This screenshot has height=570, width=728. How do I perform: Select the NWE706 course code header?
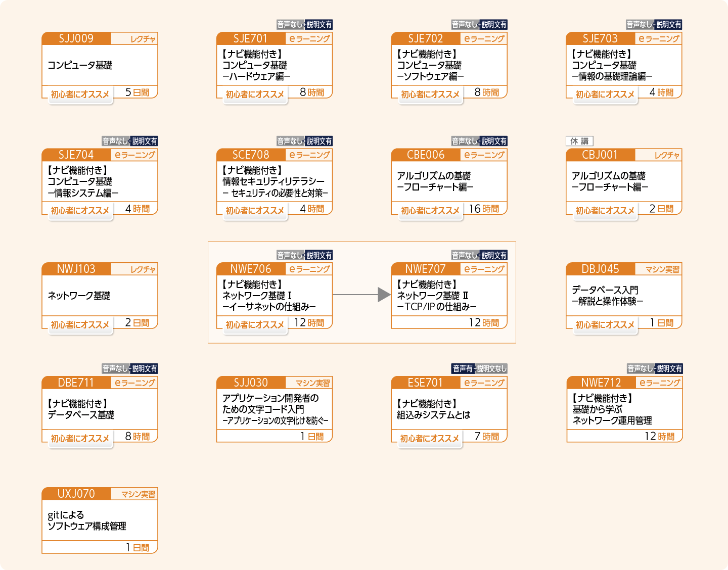pyautogui.click(x=251, y=269)
